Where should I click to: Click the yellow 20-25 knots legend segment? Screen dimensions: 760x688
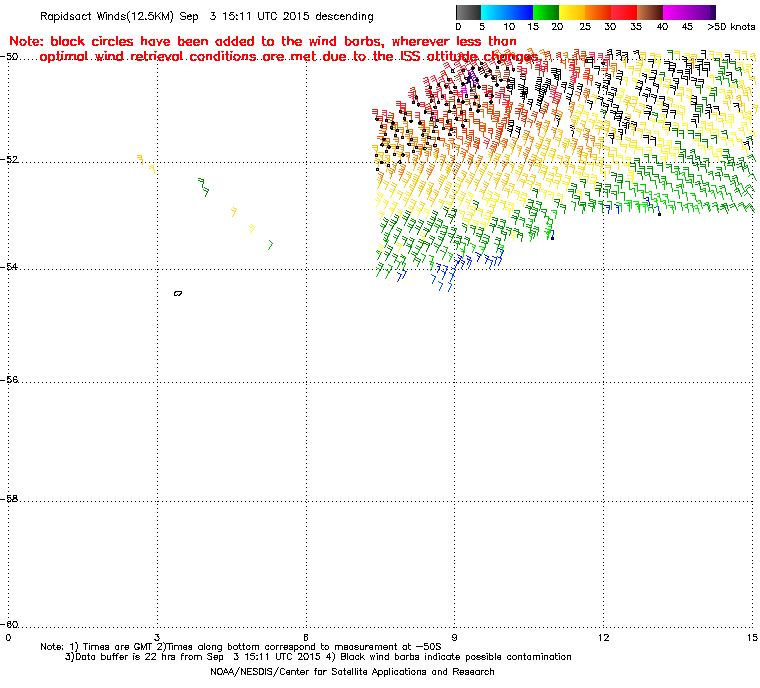(x=572, y=12)
